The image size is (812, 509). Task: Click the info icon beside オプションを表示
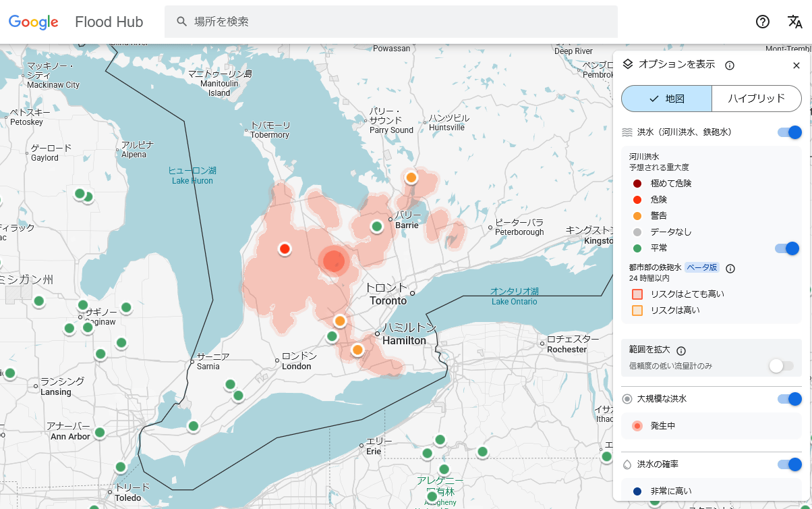(729, 65)
